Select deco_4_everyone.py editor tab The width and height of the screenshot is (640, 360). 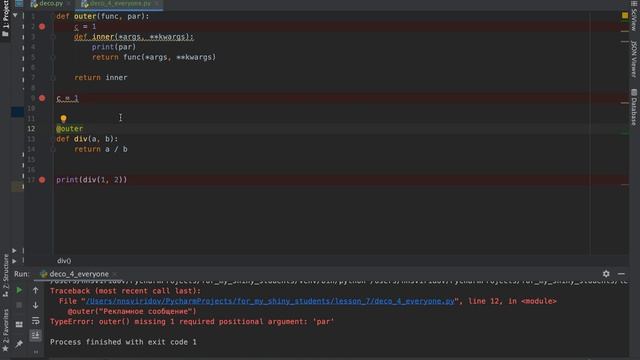[120, 3]
